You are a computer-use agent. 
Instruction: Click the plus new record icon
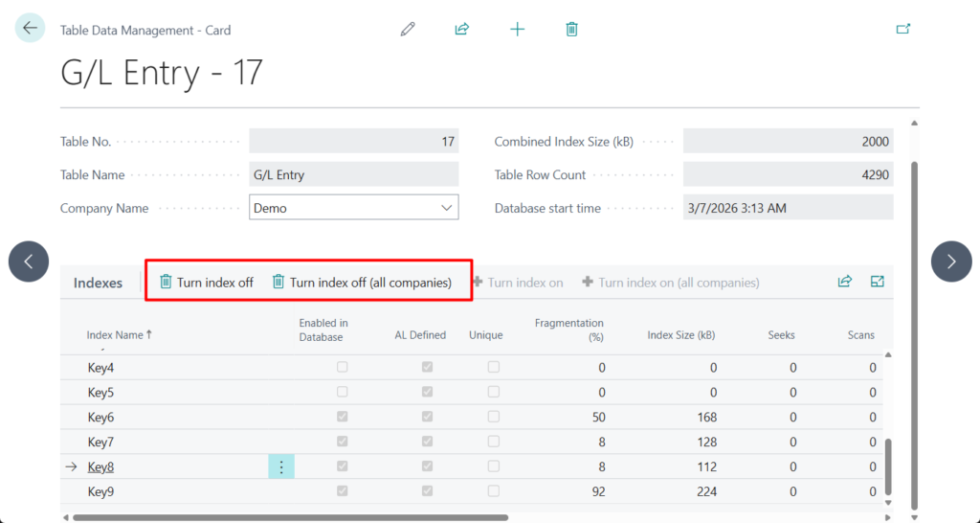tap(517, 30)
